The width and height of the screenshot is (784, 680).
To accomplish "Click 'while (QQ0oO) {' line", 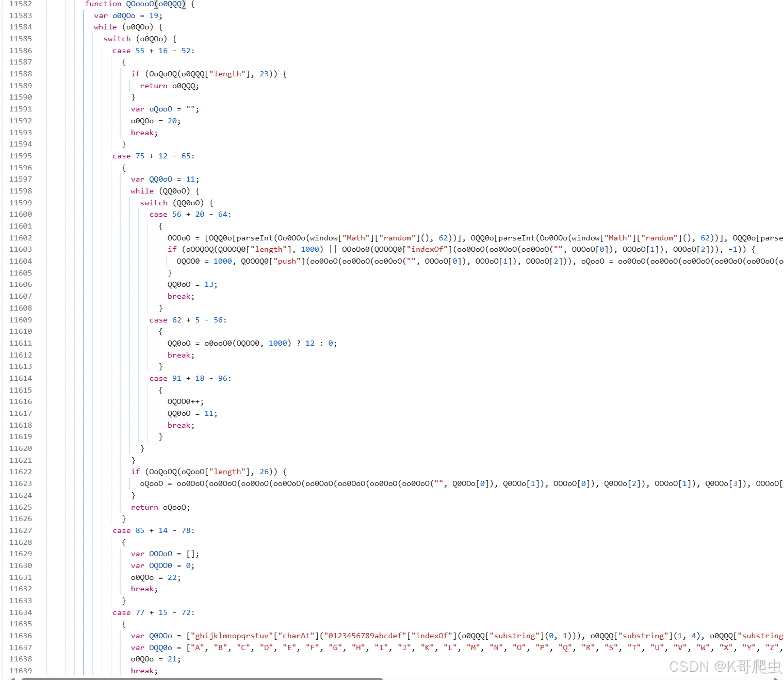I will pyautogui.click(x=165, y=191).
